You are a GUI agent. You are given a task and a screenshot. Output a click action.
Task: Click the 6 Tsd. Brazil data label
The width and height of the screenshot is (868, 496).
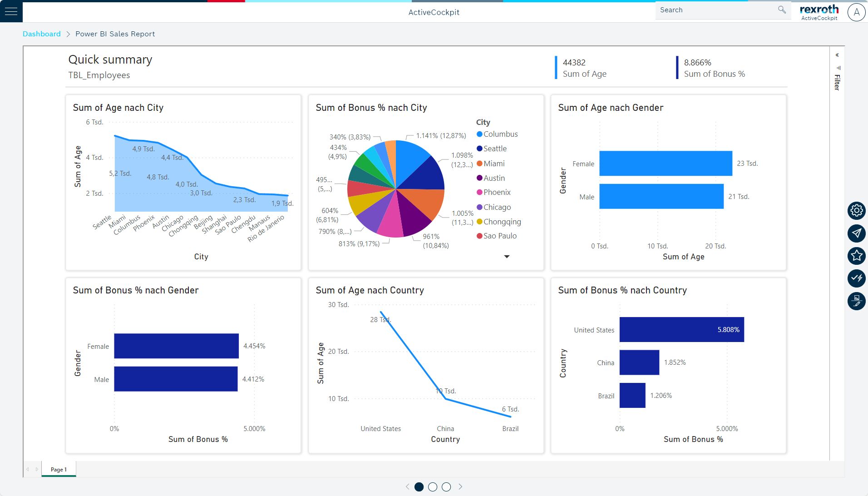(x=510, y=409)
